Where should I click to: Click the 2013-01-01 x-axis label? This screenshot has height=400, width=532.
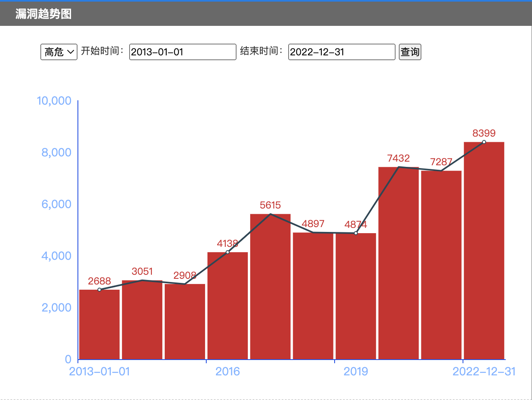point(100,371)
